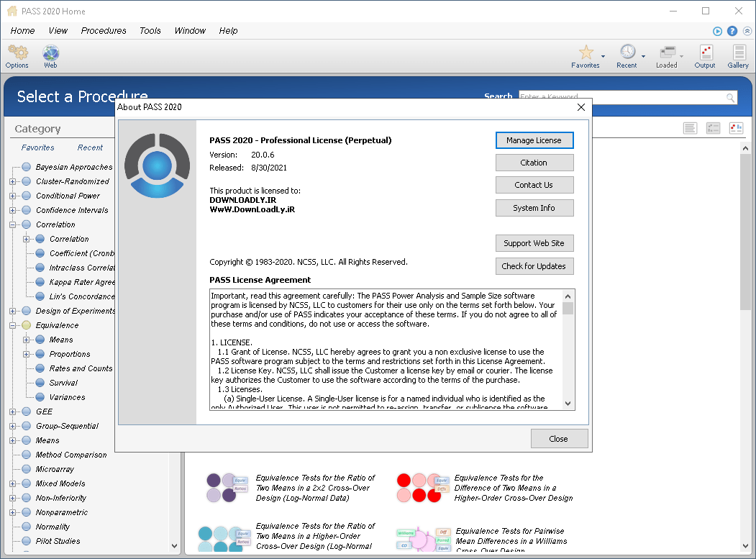Click the Manage License button

click(534, 140)
